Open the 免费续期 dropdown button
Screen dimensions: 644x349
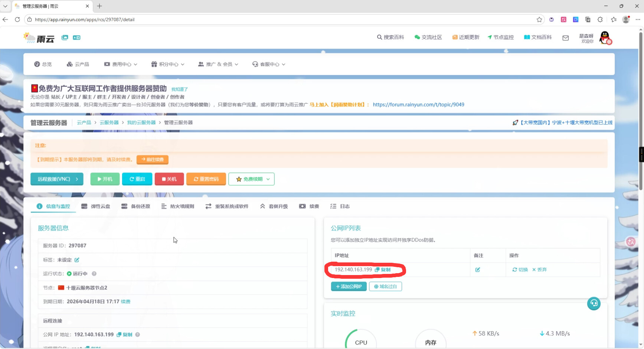pyautogui.click(x=251, y=179)
